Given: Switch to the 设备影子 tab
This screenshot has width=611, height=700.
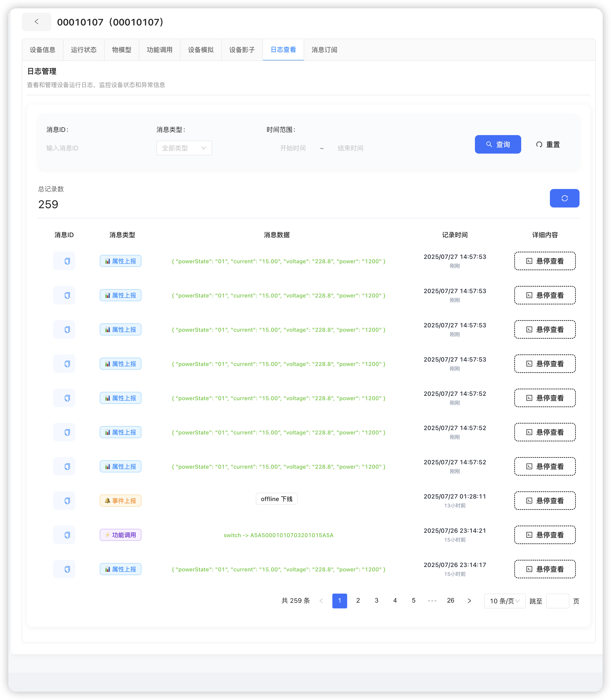Looking at the screenshot, I should pos(242,50).
